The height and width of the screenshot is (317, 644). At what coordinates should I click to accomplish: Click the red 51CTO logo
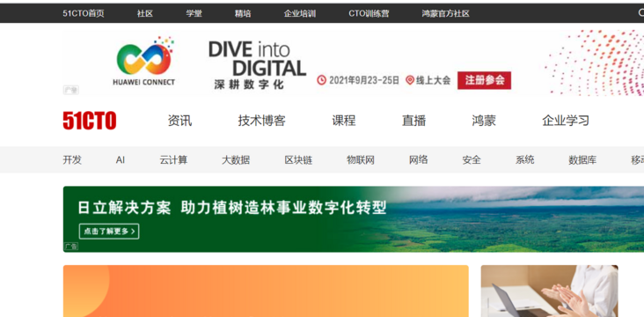click(x=90, y=121)
